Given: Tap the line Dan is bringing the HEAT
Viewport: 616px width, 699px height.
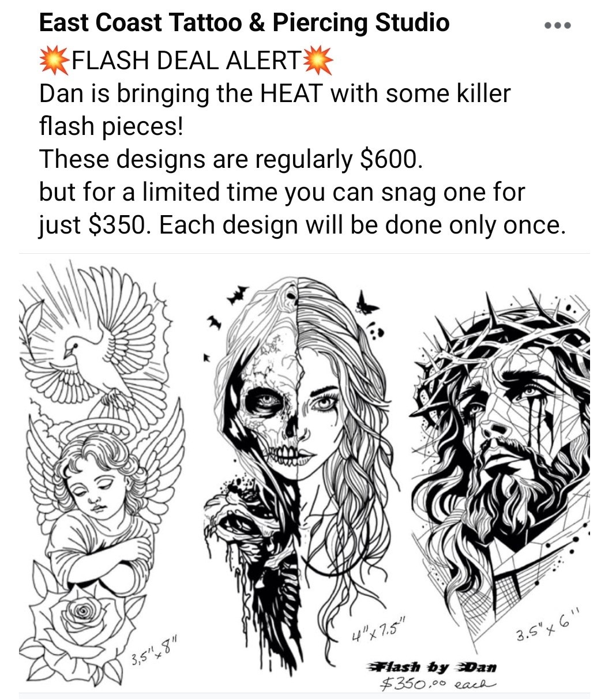Looking at the screenshot, I should [275, 93].
